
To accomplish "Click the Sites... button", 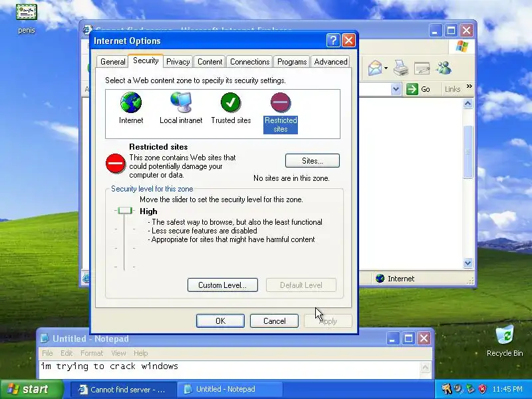I will (x=312, y=160).
